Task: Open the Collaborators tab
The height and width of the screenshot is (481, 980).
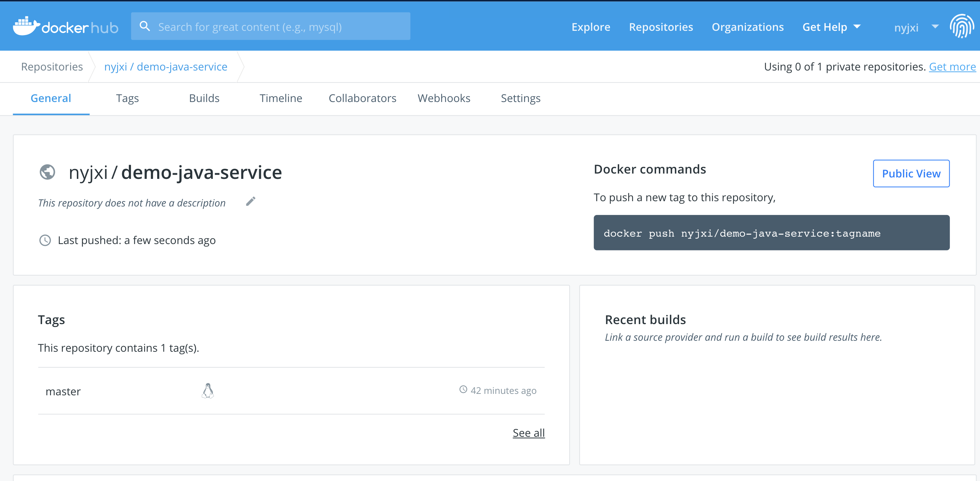Action: (362, 98)
